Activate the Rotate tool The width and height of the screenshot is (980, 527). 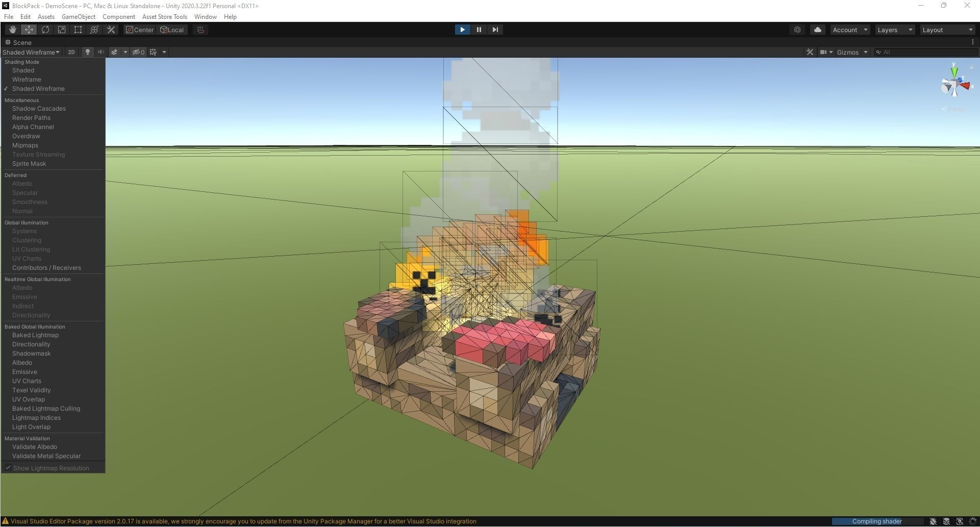coord(45,29)
